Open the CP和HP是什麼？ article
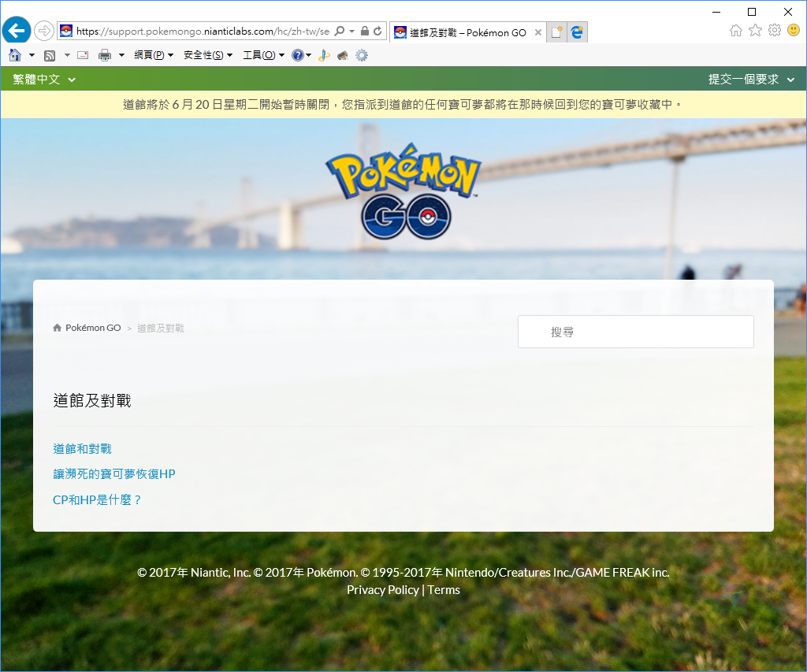 coord(97,499)
